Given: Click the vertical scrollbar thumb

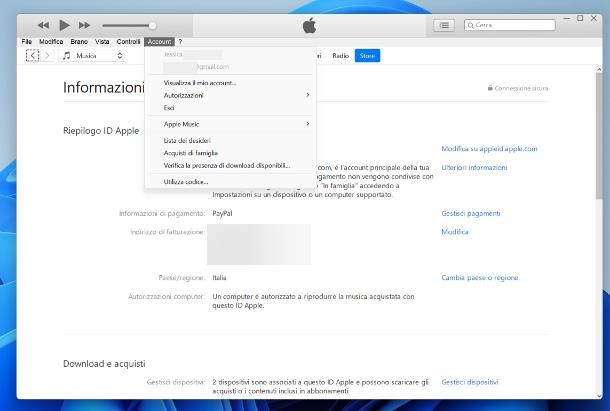Looking at the screenshot, I should pyautogui.click(x=599, y=136).
